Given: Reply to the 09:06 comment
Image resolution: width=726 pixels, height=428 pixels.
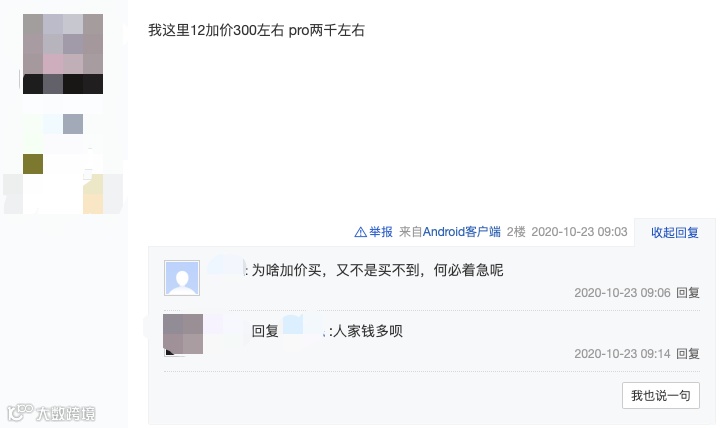Looking at the screenshot, I should point(688,293).
